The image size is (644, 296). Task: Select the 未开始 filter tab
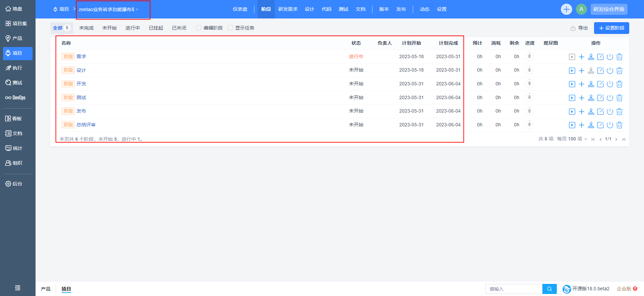[109, 28]
